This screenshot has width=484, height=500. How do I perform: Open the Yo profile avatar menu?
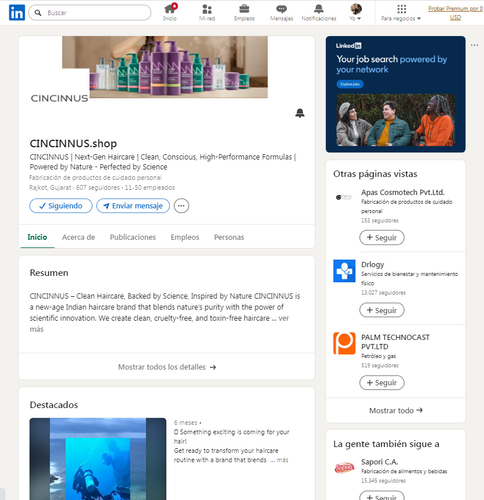[356, 13]
